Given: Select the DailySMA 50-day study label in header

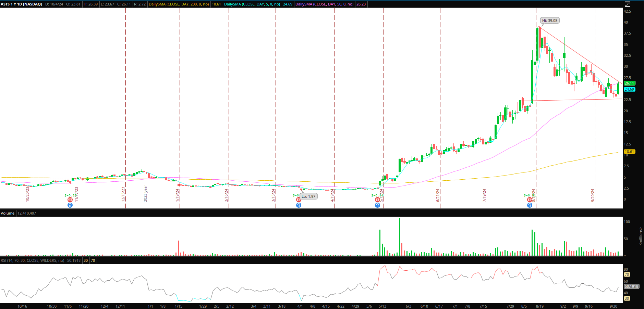Looking at the screenshot, I should pyautogui.click(x=324, y=4).
